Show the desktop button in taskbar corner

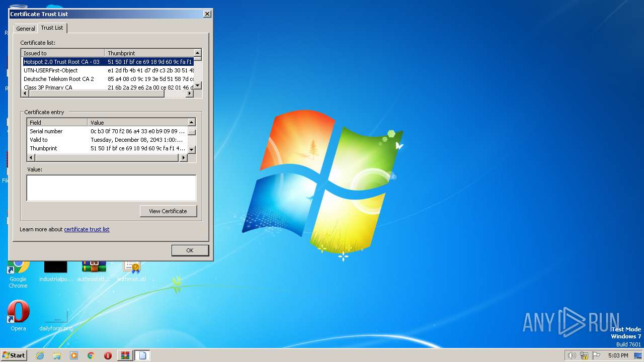pos(638,355)
